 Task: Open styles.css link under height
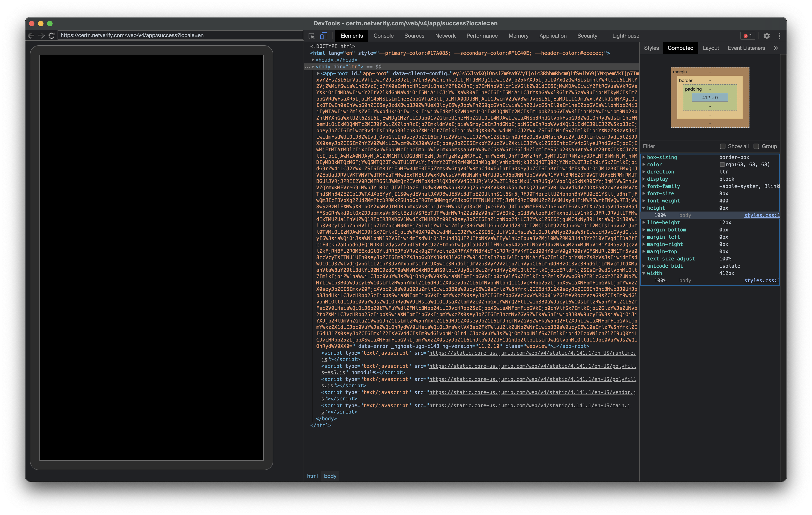click(x=762, y=215)
